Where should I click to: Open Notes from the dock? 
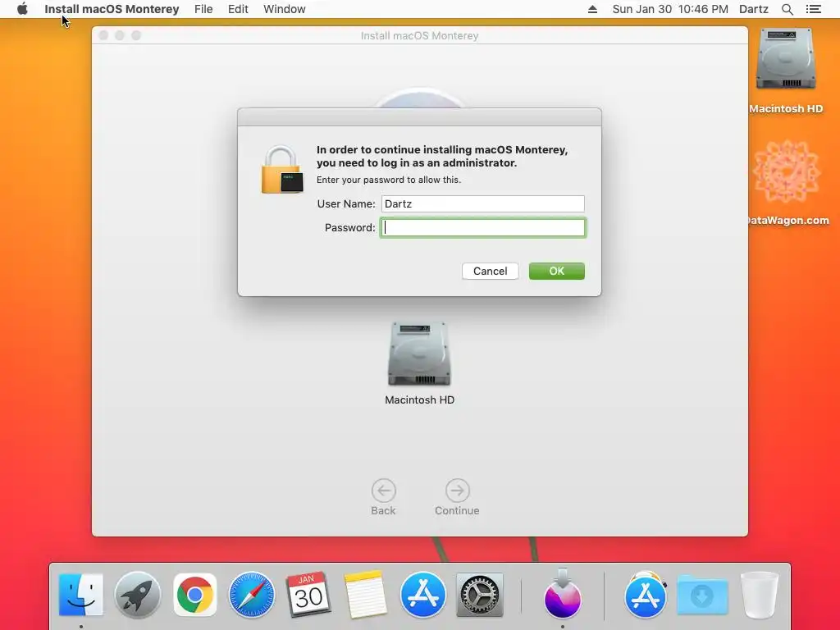tap(365, 595)
